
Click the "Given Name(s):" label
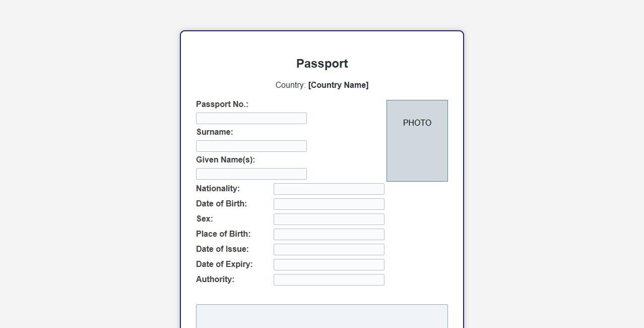click(225, 160)
